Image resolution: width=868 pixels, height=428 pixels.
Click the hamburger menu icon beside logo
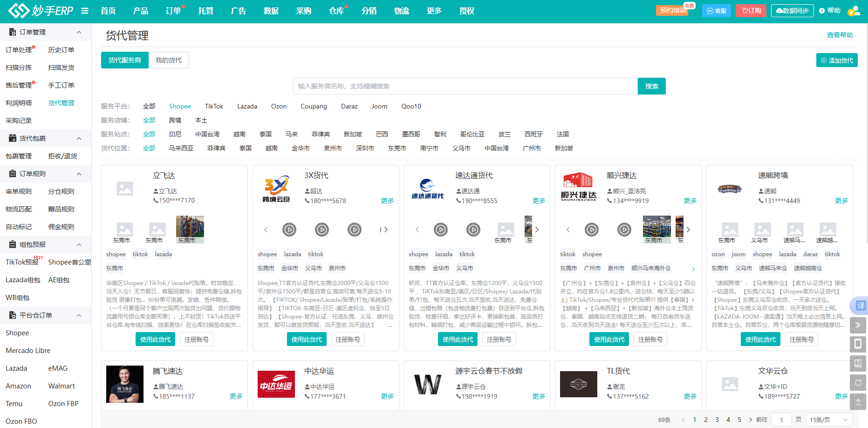click(85, 11)
